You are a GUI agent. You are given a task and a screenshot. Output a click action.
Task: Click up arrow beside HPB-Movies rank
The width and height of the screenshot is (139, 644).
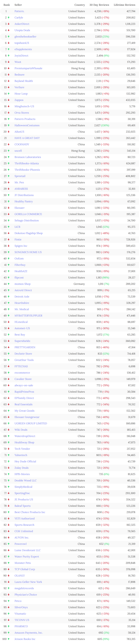tap(8, 474)
